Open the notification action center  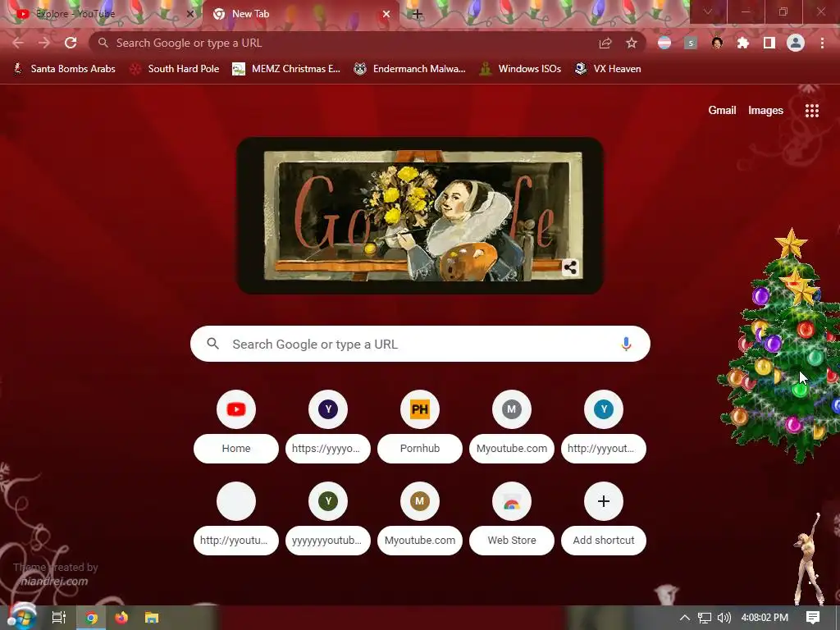[x=813, y=618]
